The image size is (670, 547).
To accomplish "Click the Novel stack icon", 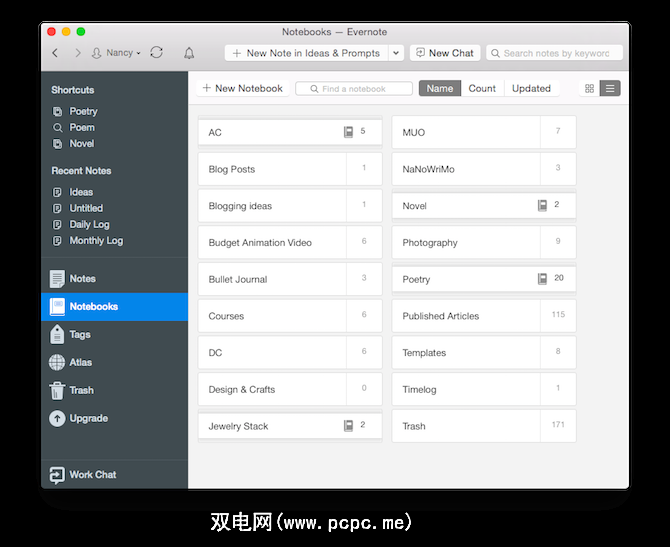I will [542, 205].
